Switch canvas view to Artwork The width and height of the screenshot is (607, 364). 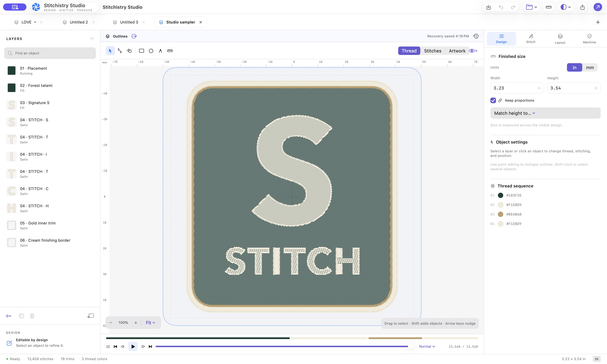coord(457,51)
